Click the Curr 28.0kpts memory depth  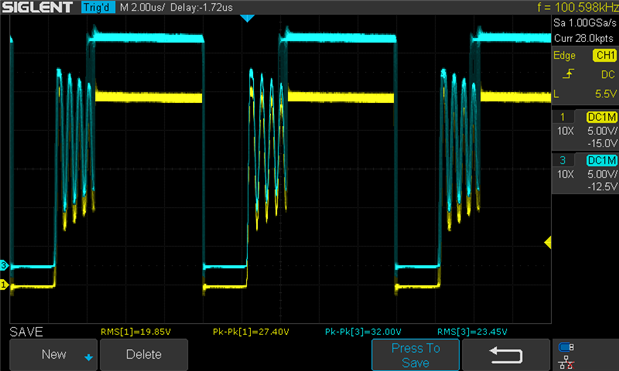(583, 38)
